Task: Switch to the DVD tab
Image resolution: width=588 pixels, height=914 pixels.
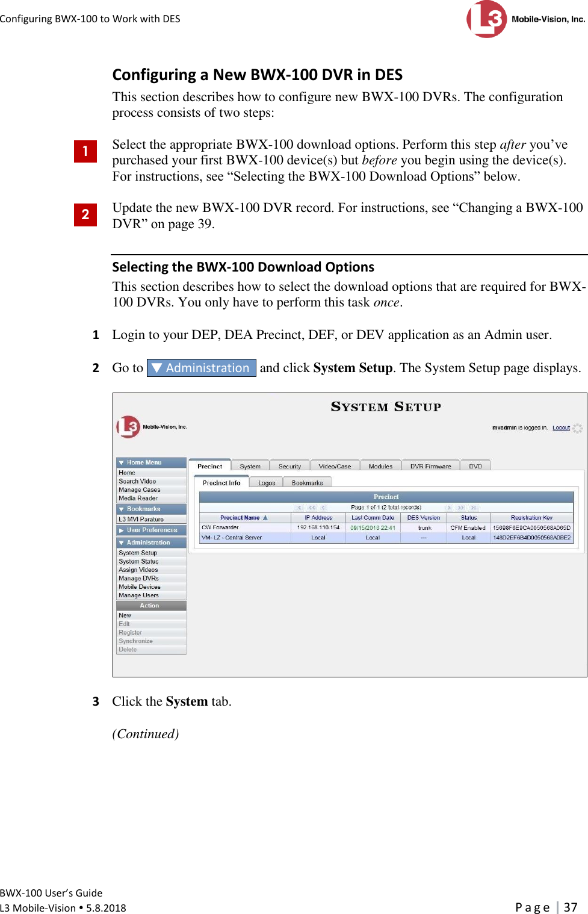Action: point(475,466)
